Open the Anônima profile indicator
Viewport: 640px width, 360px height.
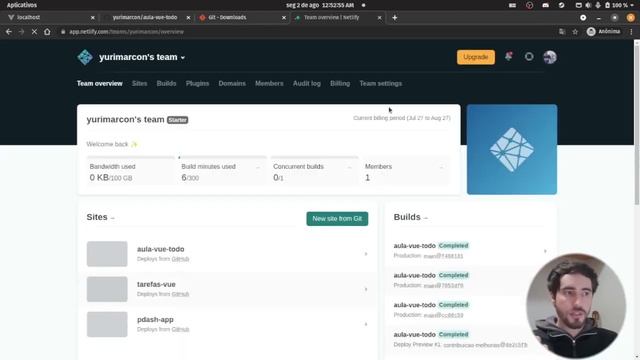(x=604, y=31)
